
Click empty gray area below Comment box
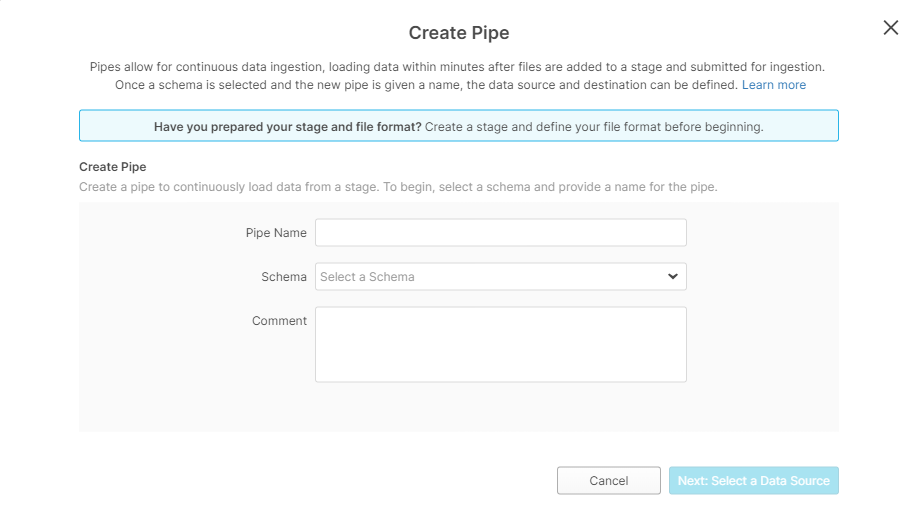[458, 408]
